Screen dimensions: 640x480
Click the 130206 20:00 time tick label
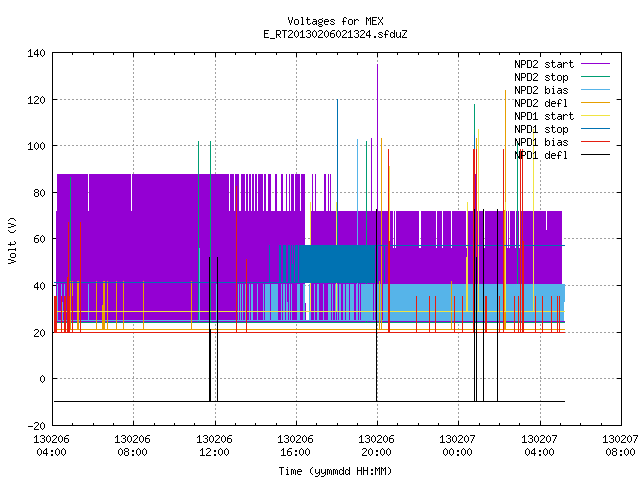[376, 446]
